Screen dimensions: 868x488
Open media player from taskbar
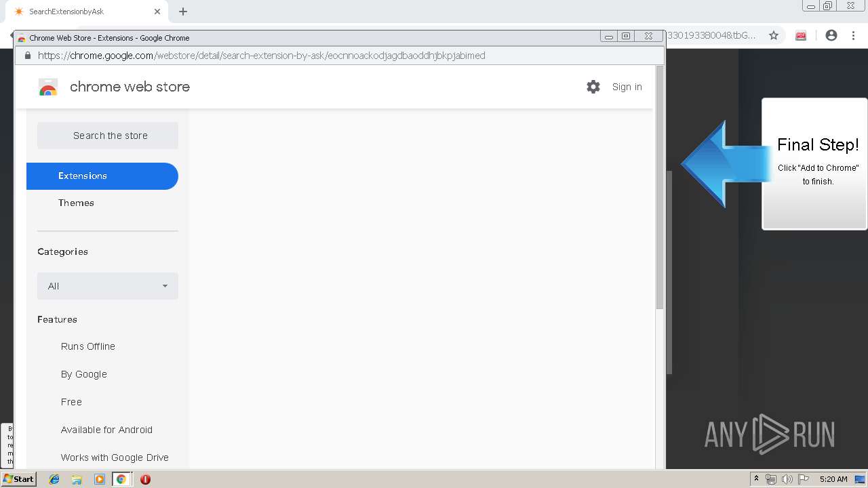pyautogui.click(x=99, y=479)
